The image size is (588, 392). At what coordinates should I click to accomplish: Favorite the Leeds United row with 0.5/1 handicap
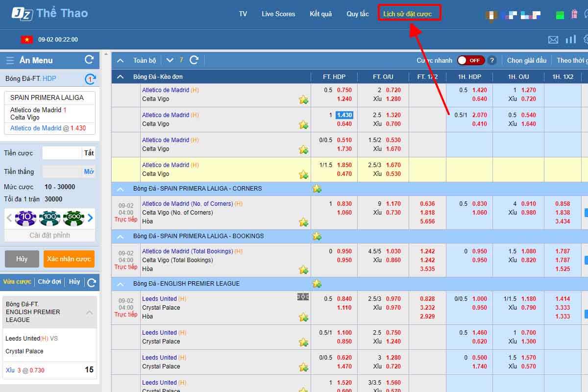[303, 342]
